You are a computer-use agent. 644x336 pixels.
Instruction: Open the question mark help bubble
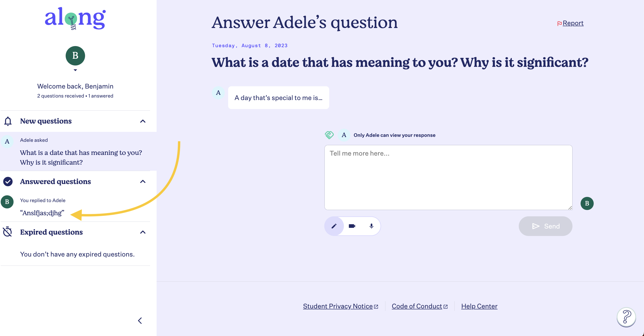(x=626, y=317)
